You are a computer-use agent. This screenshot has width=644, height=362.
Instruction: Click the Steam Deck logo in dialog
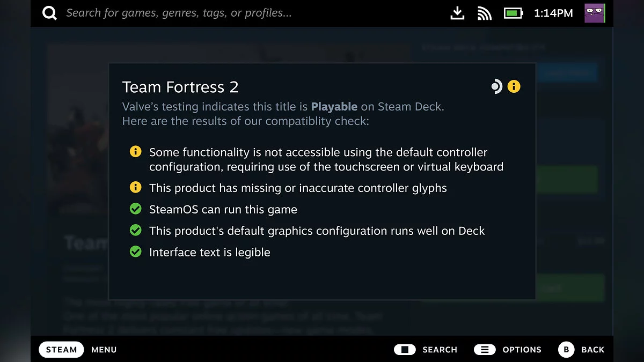click(496, 86)
